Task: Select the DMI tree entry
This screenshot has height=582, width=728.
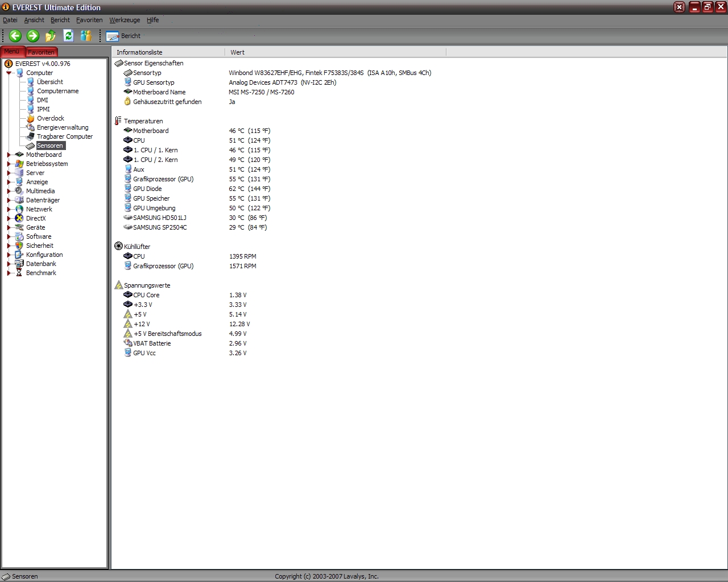Action: [x=43, y=100]
